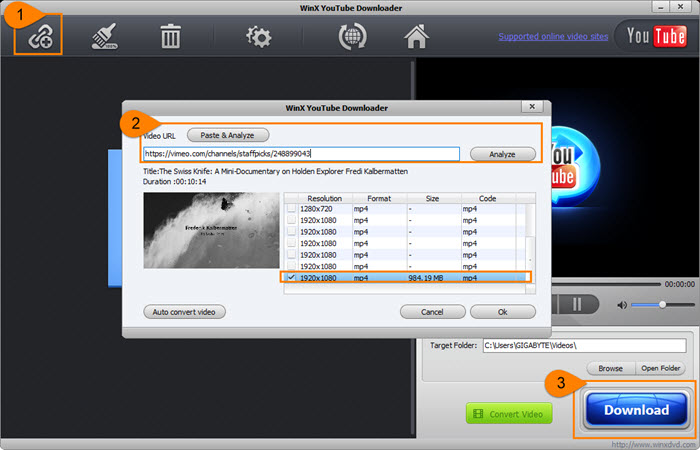The height and width of the screenshot is (450, 700).
Task: Adjust the volume slider handle
Action: (x=662, y=304)
